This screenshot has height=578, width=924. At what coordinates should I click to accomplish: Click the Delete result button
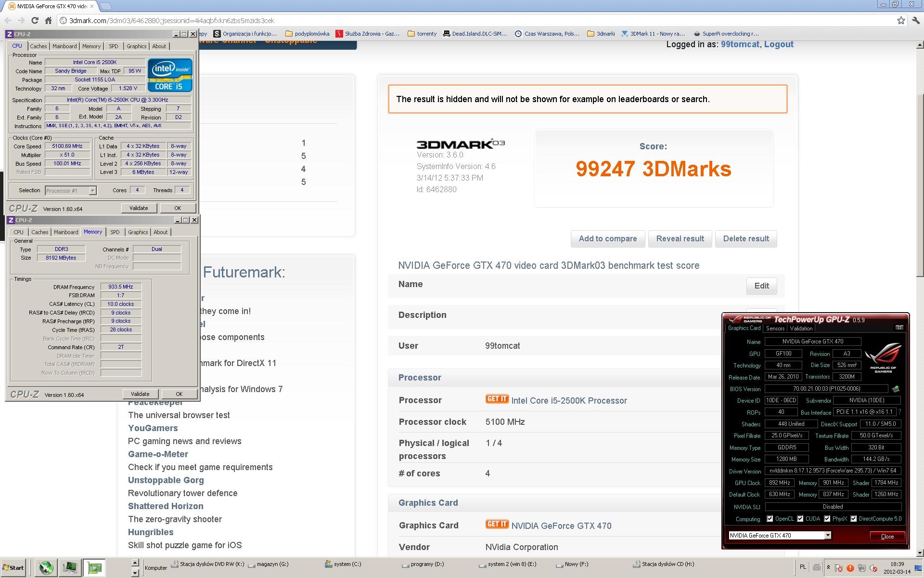pyautogui.click(x=746, y=239)
